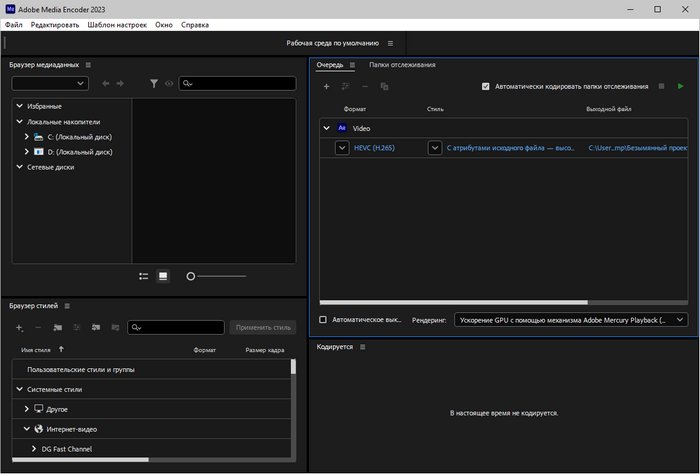Click the Add Source plus icon in Queue
This screenshot has width=700, height=474.
point(326,86)
